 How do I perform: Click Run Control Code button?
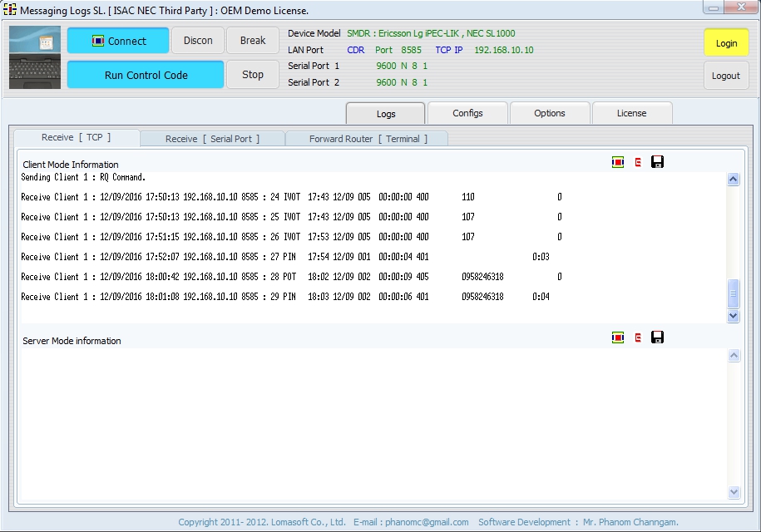tap(146, 75)
